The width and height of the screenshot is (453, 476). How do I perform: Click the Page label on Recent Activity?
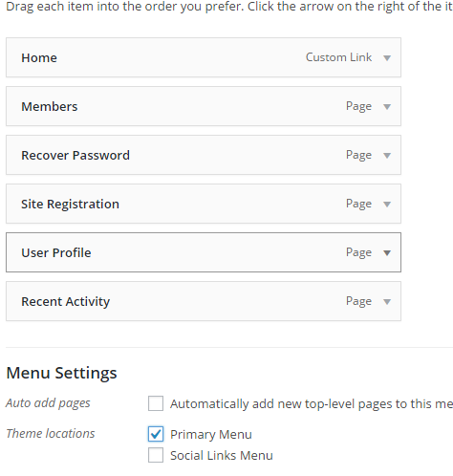pos(358,301)
